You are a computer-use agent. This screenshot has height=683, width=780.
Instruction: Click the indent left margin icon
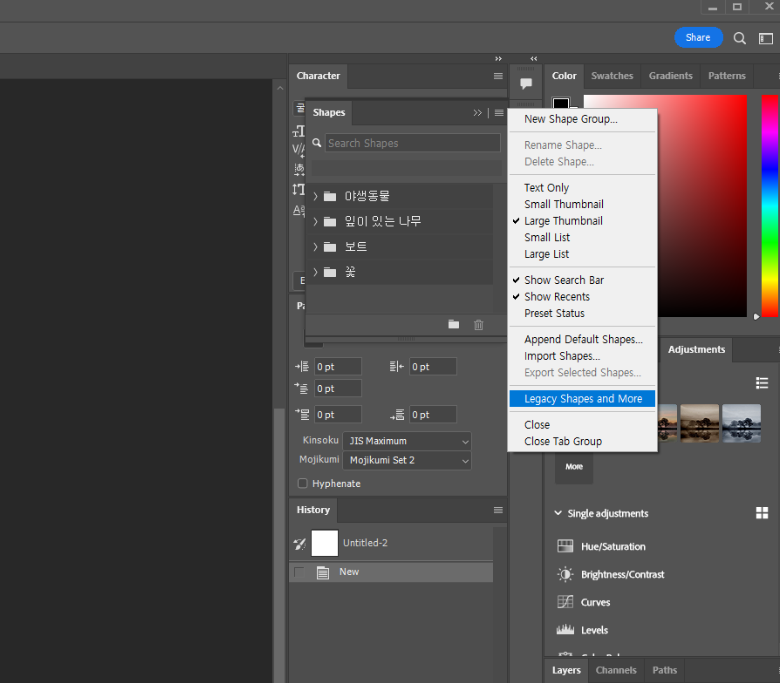coord(302,367)
